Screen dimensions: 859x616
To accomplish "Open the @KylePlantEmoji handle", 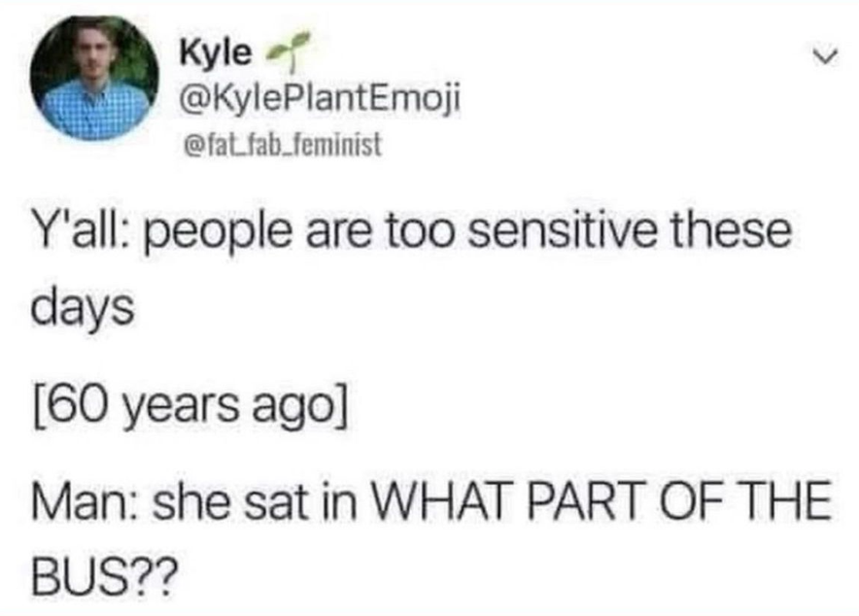I will [320, 100].
